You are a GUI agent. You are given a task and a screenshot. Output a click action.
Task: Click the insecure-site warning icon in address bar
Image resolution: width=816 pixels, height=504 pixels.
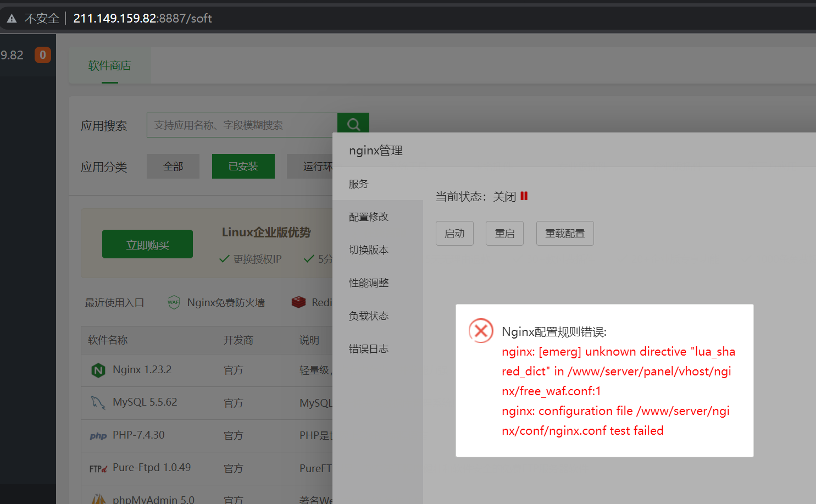click(x=12, y=19)
